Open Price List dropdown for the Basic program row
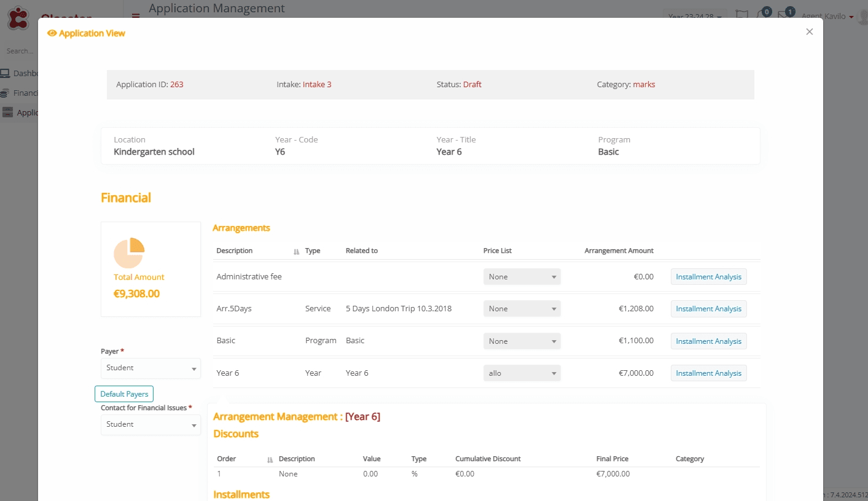Viewport: 868px width, 501px height. click(x=522, y=341)
